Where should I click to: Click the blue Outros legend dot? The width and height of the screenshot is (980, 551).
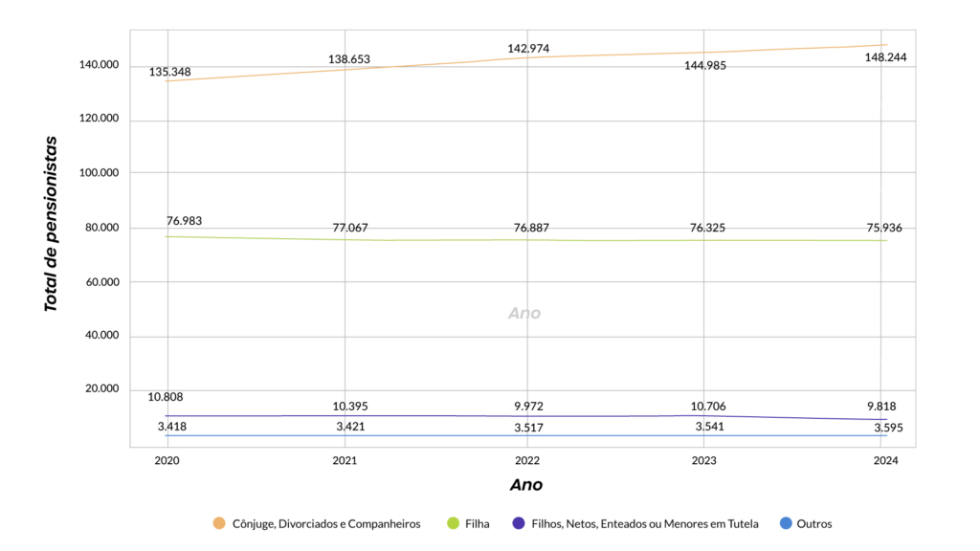[786, 523]
